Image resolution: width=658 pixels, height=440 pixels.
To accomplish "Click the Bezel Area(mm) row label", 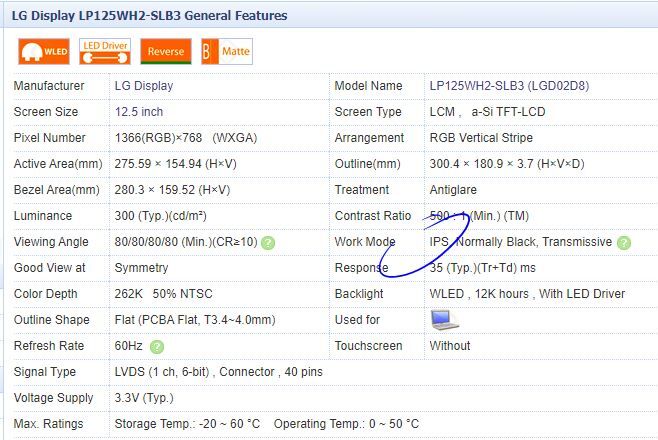I will pyautogui.click(x=56, y=190).
